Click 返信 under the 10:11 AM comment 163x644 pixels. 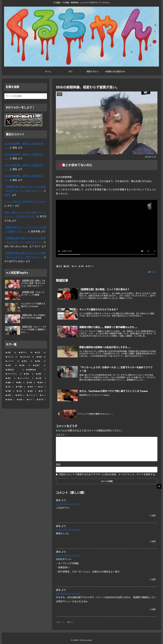point(153,609)
